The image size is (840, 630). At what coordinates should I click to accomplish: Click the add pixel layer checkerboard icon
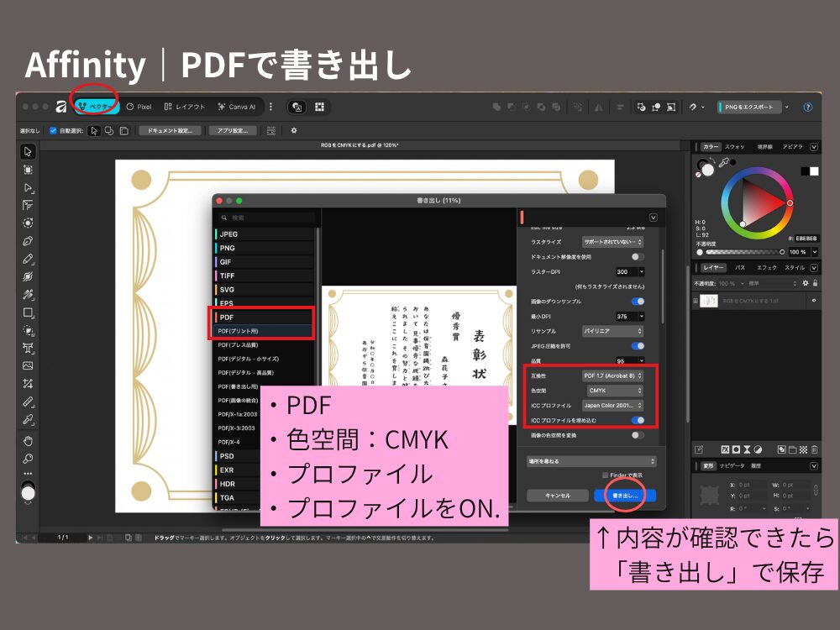[803, 449]
